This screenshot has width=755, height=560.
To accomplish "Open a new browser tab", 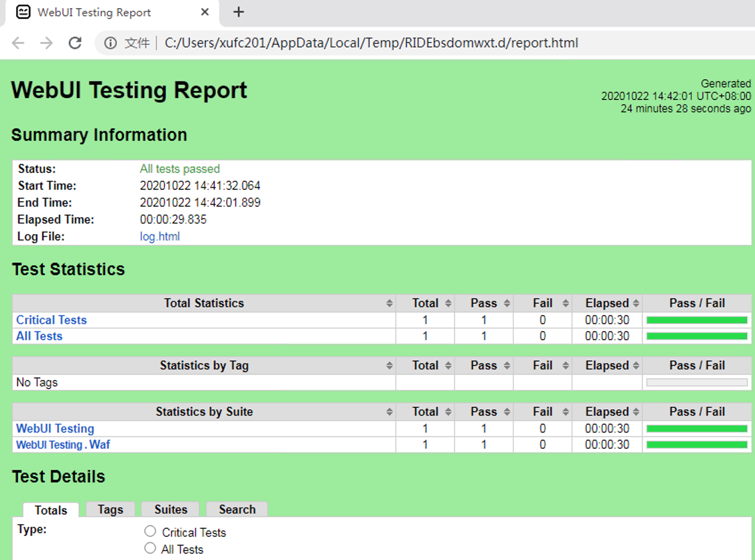I will [x=239, y=12].
